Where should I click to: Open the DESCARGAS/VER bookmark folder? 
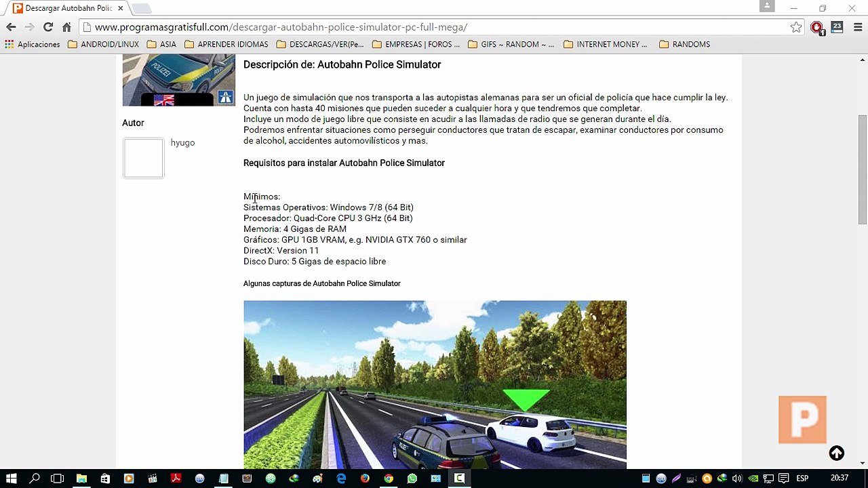pyautogui.click(x=320, y=44)
